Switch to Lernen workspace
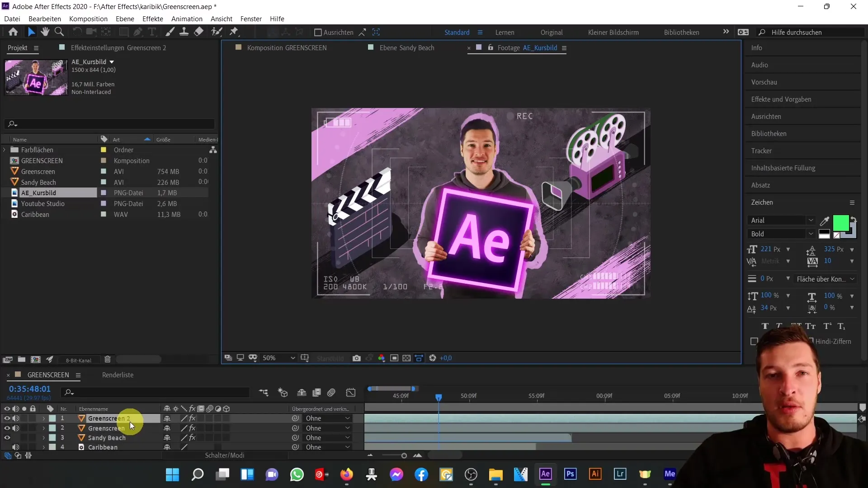This screenshot has height=488, width=868. point(505,33)
